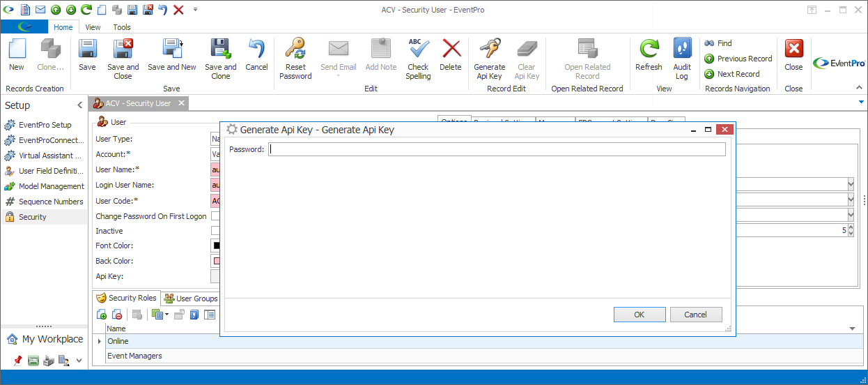Open the Tools ribbon tab
The width and height of the screenshot is (868, 385).
point(122,27)
